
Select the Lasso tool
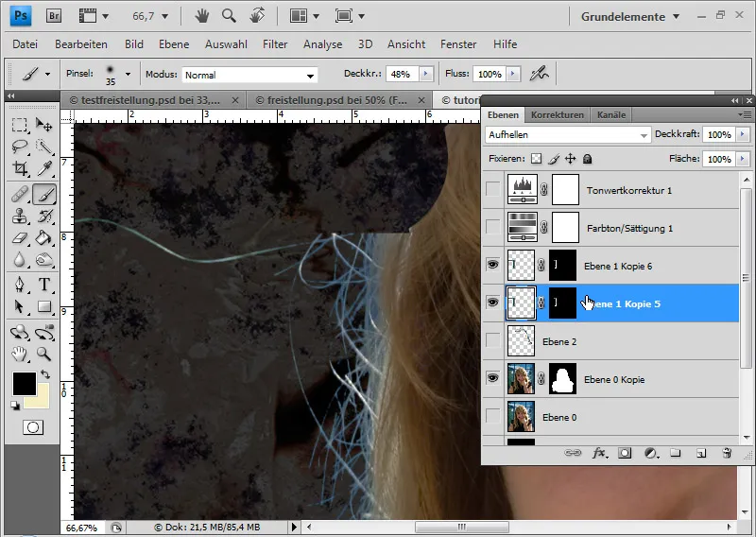coord(19,147)
